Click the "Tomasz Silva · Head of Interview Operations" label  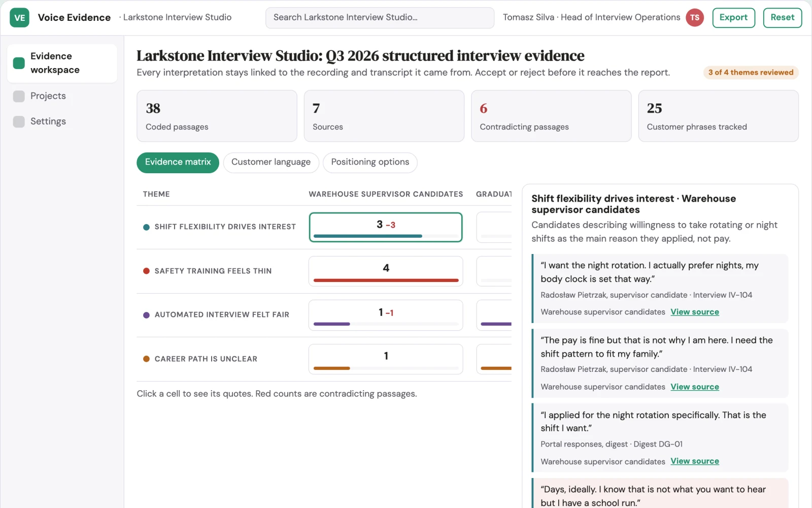click(x=592, y=17)
